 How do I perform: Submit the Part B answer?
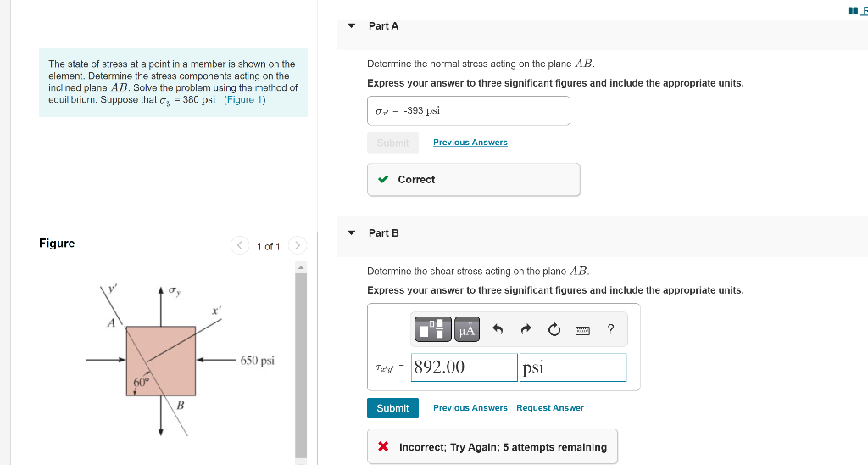[x=392, y=408]
